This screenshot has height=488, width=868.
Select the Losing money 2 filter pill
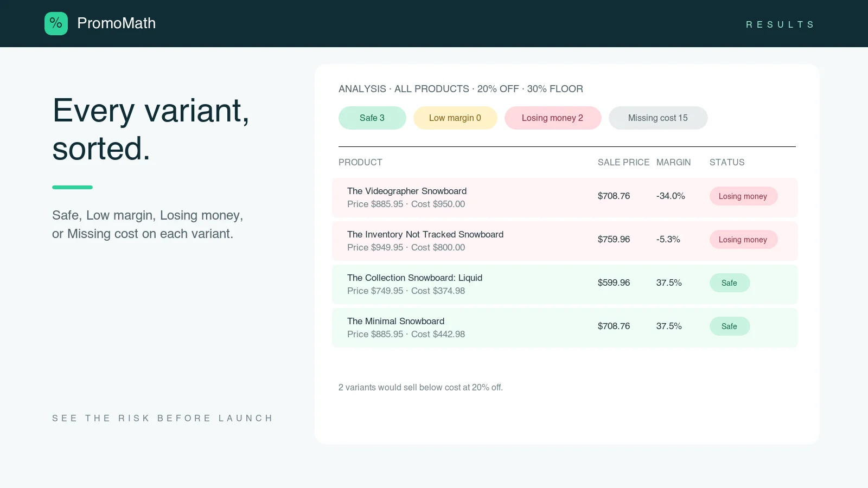tap(553, 118)
